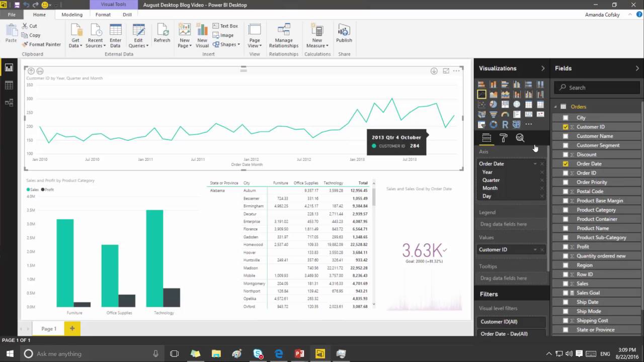Open the File menu

(x=12, y=15)
